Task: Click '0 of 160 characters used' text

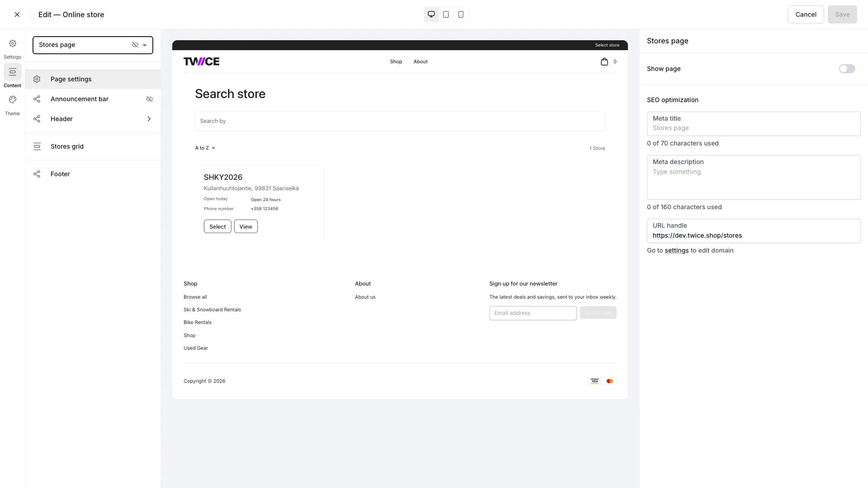Action: [684, 207]
